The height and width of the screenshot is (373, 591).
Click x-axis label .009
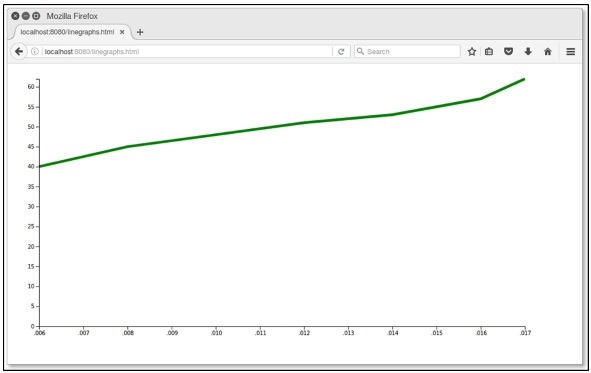point(172,333)
